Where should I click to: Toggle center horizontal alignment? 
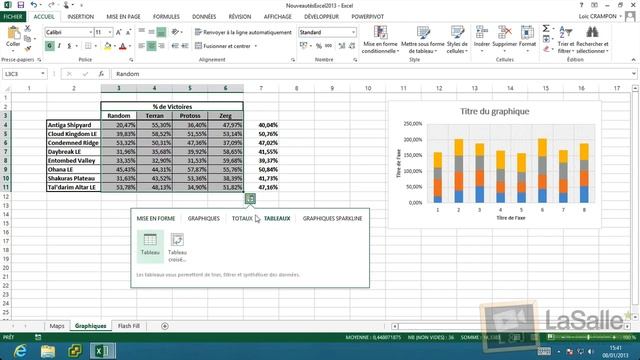pos(151,46)
